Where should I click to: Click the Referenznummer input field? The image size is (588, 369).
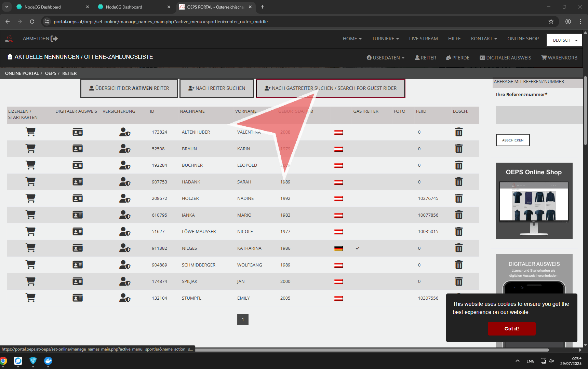pos(539,115)
